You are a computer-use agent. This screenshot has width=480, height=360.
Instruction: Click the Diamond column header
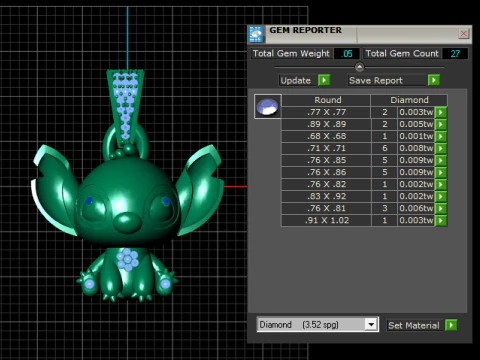point(409,100)
